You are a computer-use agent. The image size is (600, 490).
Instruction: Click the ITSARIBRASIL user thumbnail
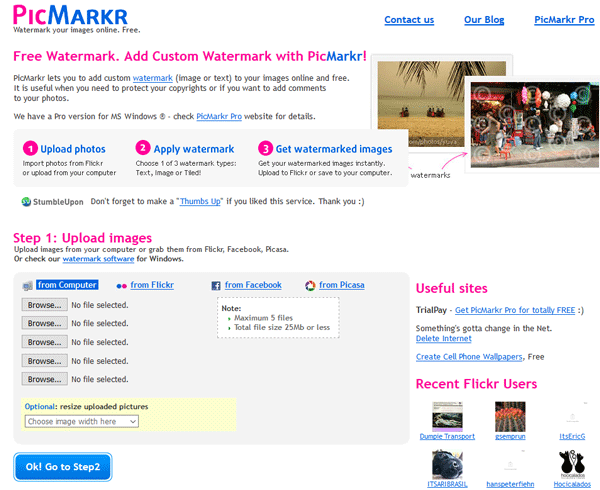(447, 464)
